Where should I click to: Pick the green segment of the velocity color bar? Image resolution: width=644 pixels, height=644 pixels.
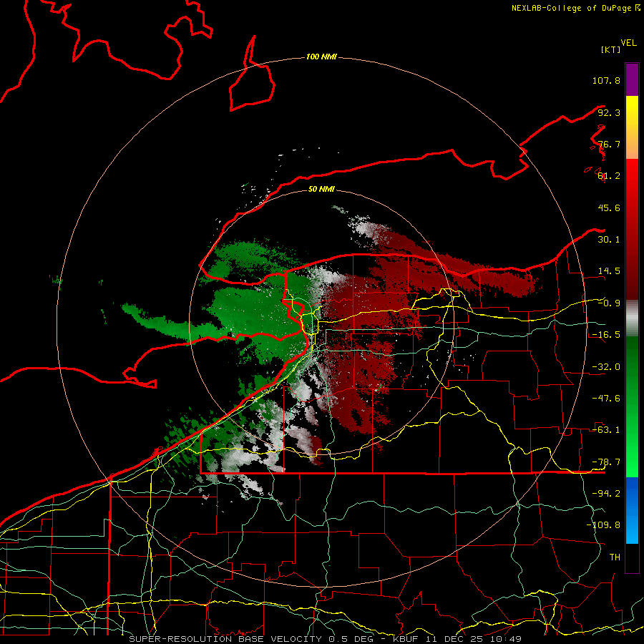632,406
